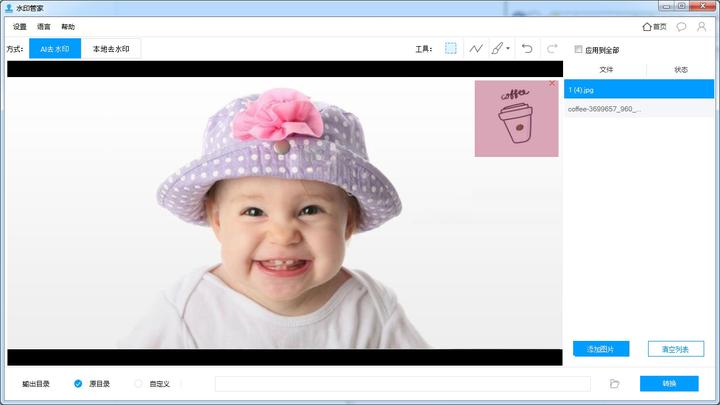Open the brush tool dropdown arrow
The width and height of the screenshot is (720, 405).
click(x=508, y=48)
